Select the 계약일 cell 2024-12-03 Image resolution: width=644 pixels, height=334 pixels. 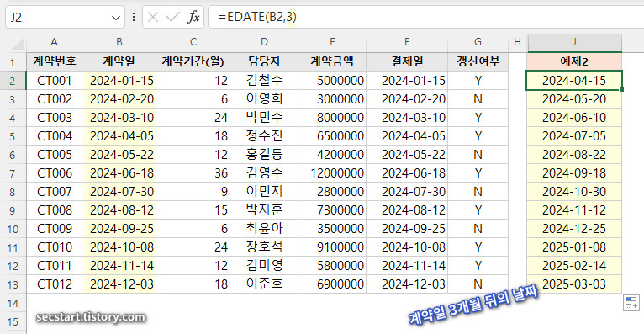point(119,284)
